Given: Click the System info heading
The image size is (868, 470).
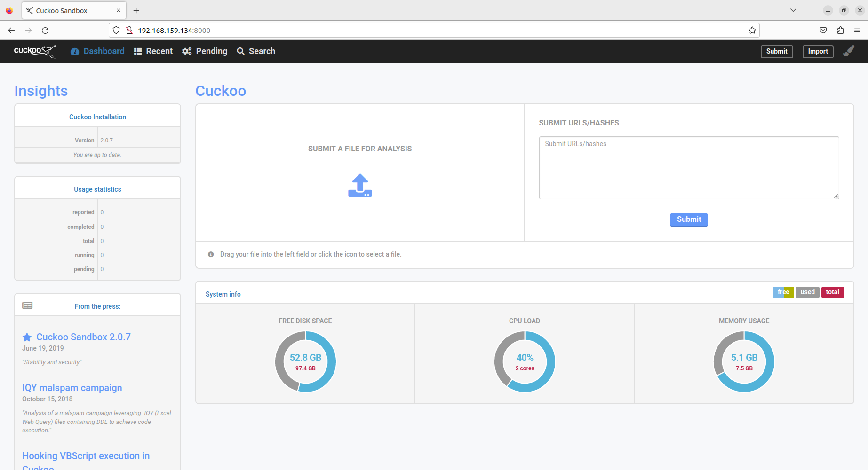Looking at the screenshot, I should click(x=223, y=294).
